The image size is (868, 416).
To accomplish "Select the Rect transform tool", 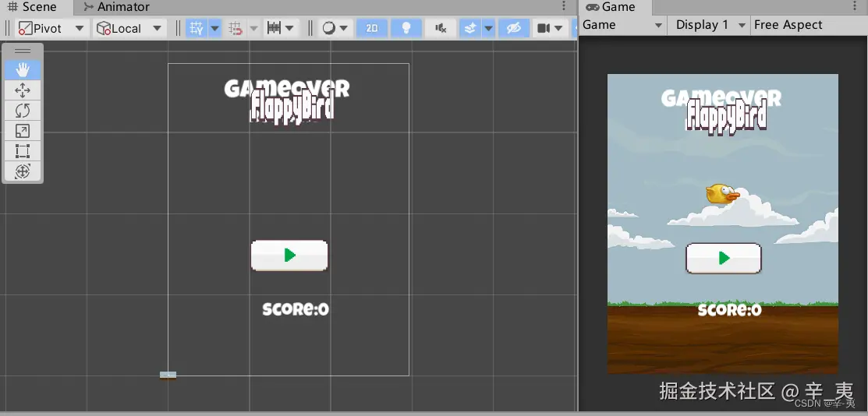I will (22, 151).
